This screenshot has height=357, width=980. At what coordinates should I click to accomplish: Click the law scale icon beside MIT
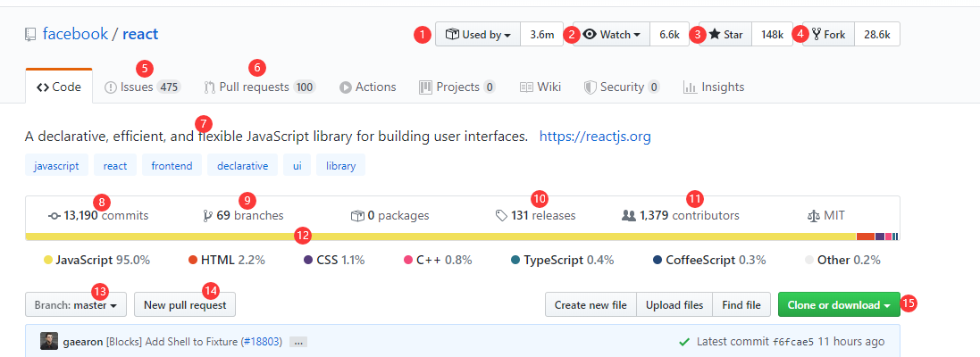pyautogui.click(x=814, y=216)
